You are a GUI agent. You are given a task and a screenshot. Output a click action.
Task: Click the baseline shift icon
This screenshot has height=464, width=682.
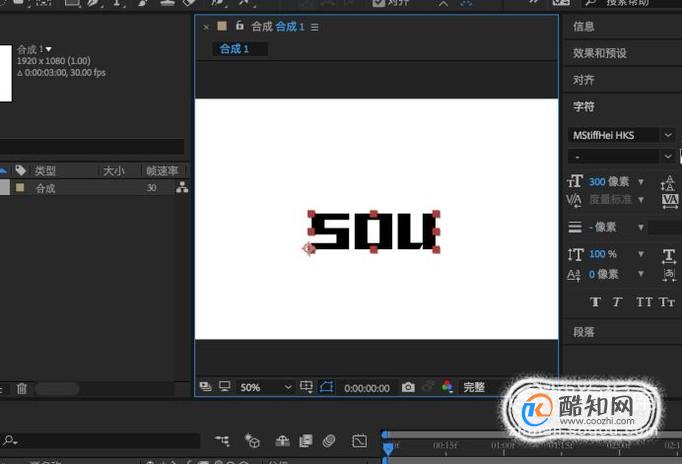574,275
